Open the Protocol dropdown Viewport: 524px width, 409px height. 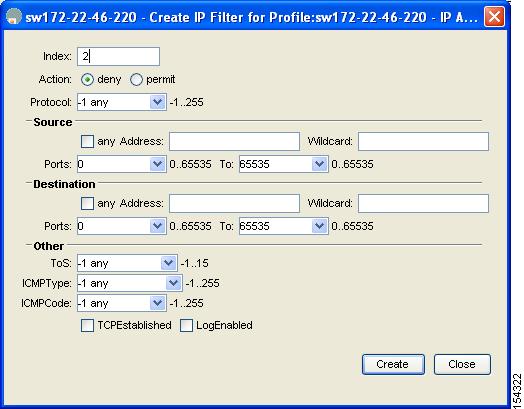pyautogui.click(x=158, y=102)
